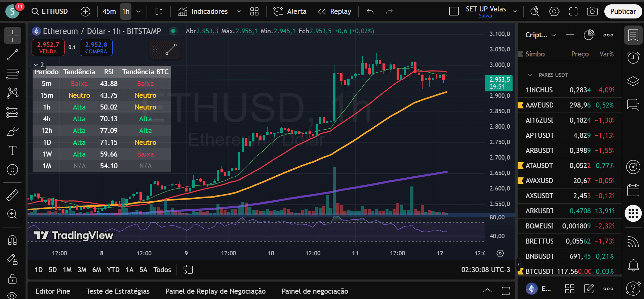The width and height of the screenshot is (644, 299).
Task: Click the blue COMPRA buy button
Action: [x=96, y=48]
